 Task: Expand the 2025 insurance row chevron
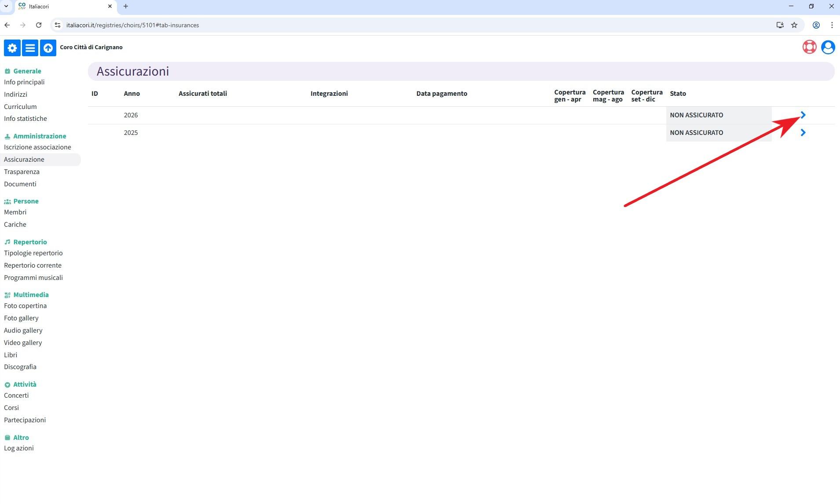coord(803,133)
